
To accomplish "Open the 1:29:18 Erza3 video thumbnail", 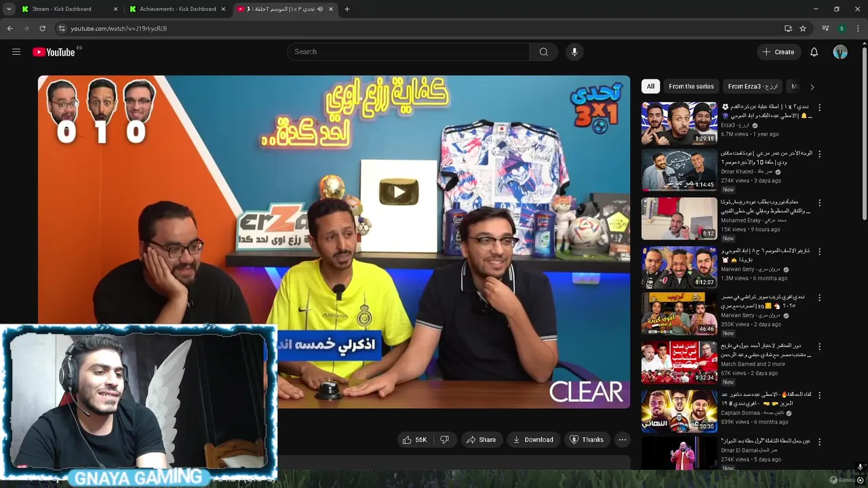I will 679,123.
